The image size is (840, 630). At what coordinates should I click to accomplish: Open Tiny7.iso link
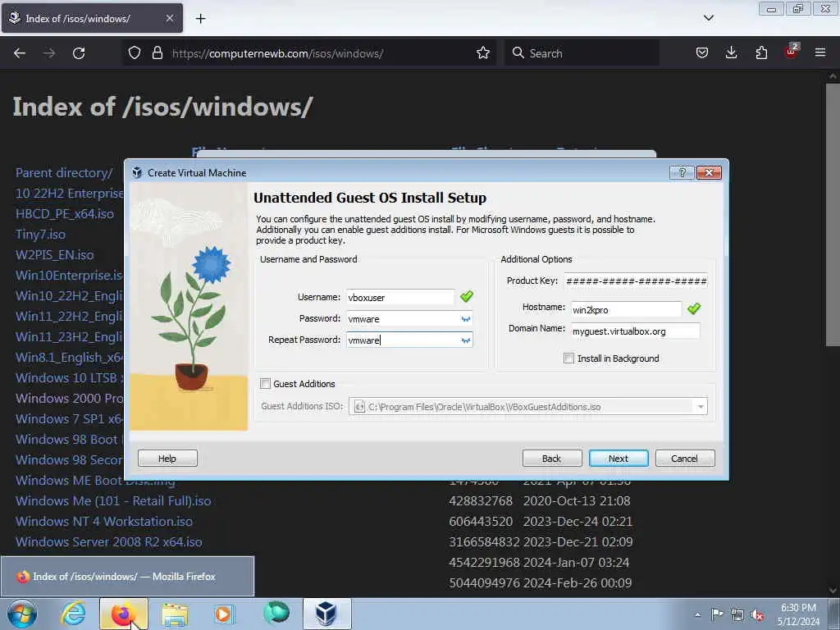pos(41,234)
